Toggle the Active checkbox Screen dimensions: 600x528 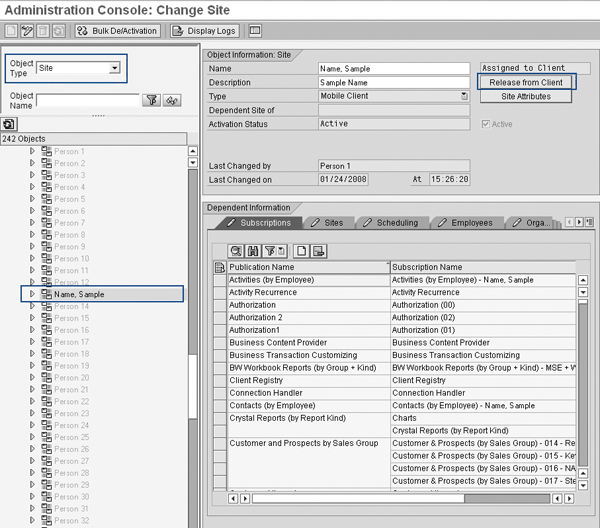[487, 124]
